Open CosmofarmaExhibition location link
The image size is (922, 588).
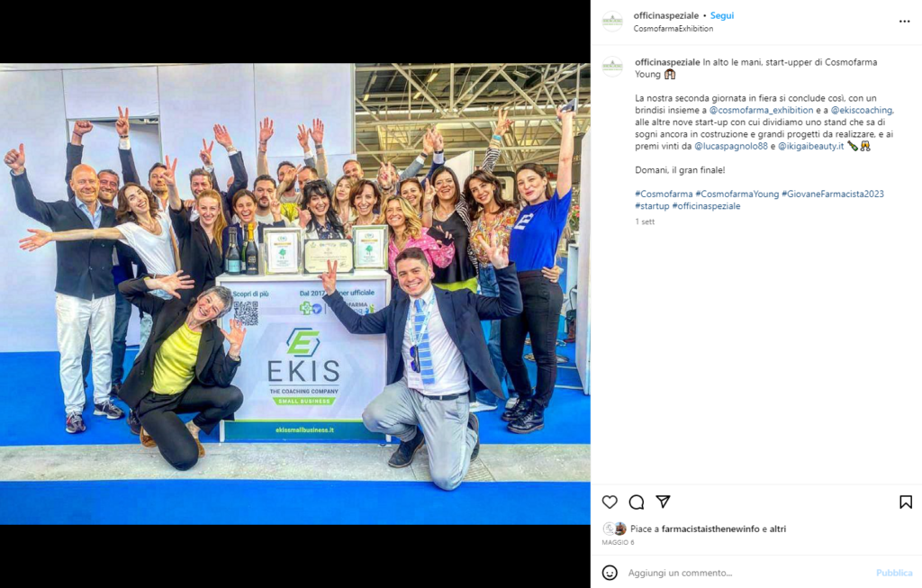pos(673,28)
